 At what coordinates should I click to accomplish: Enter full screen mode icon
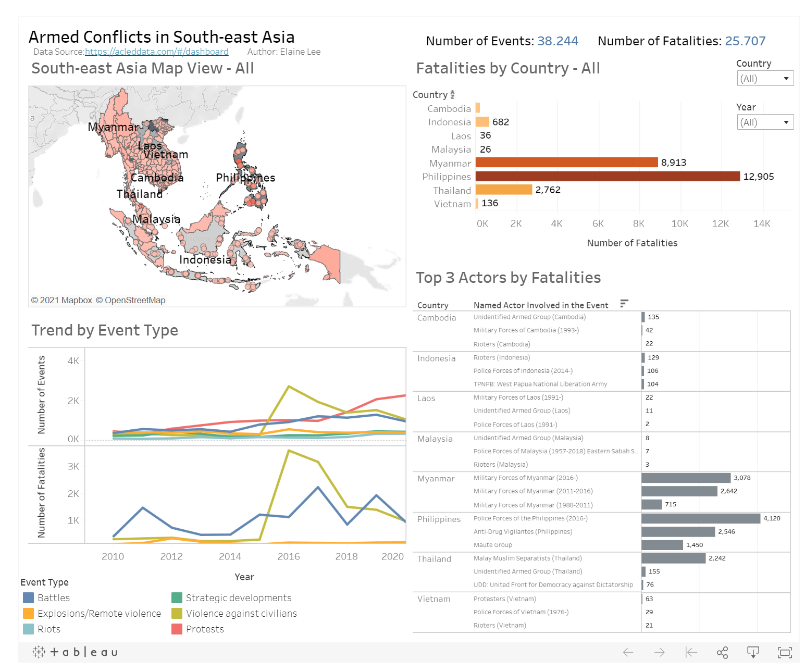pyautogui.click(x=784, y=652)
